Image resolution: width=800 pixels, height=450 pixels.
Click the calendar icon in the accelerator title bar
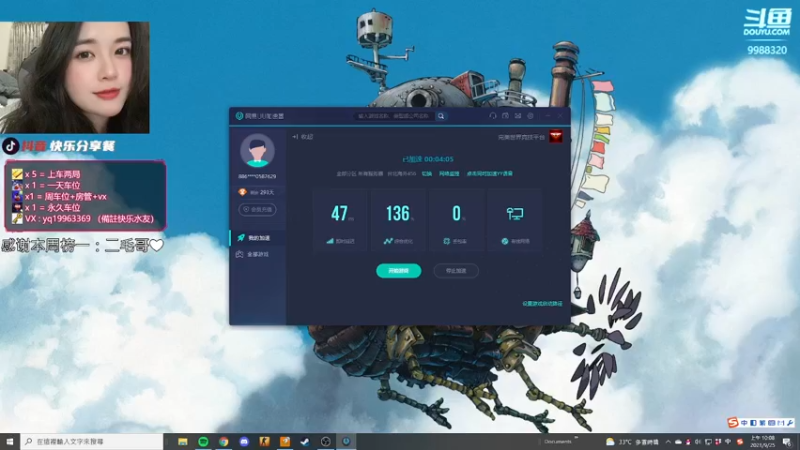click(505, 116)
